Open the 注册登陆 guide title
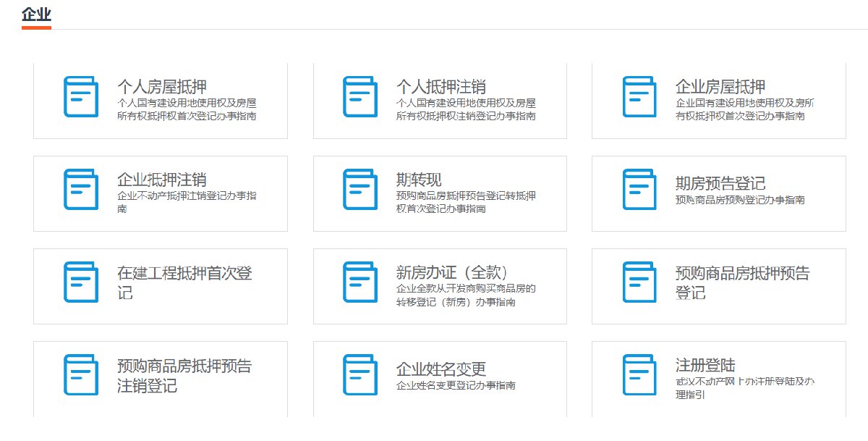The image size is (868, 441). 705,365
